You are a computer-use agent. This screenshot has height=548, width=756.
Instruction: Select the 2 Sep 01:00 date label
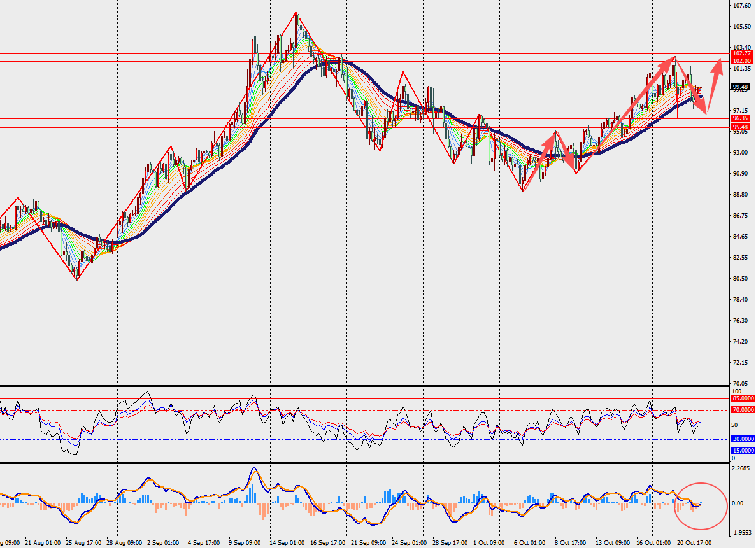click(x=163, y=543)
